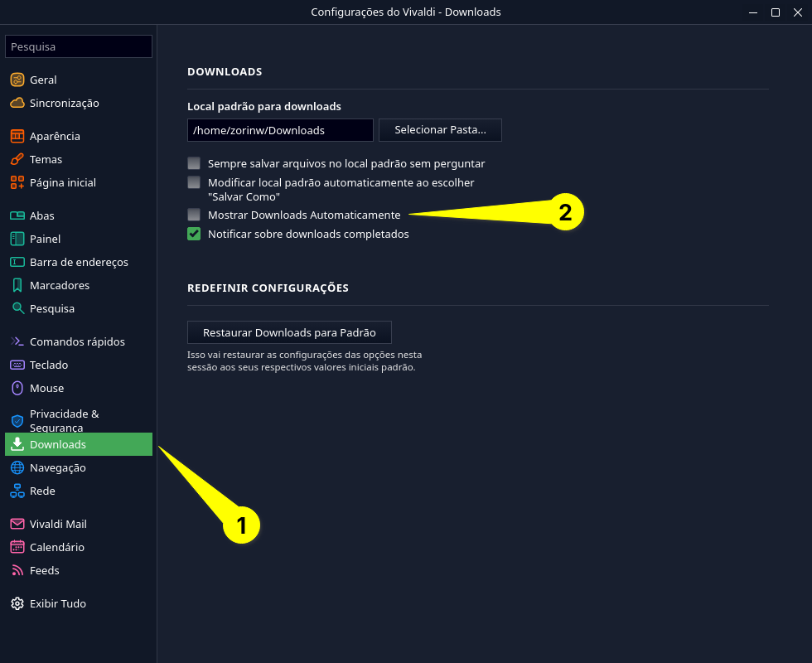
Task: Open Sincronização cloud icon in sidebar
Action: [x=17, y=104]
